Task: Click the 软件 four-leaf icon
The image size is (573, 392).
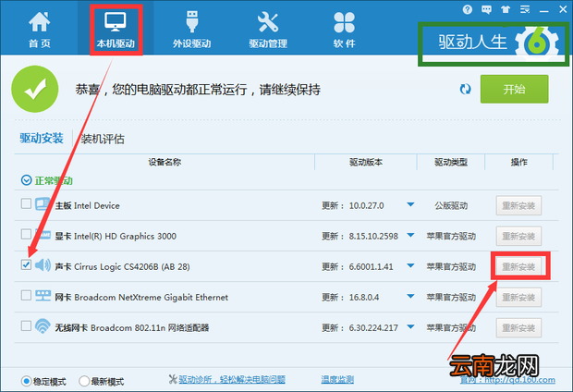Action: (x=344, y=22)
